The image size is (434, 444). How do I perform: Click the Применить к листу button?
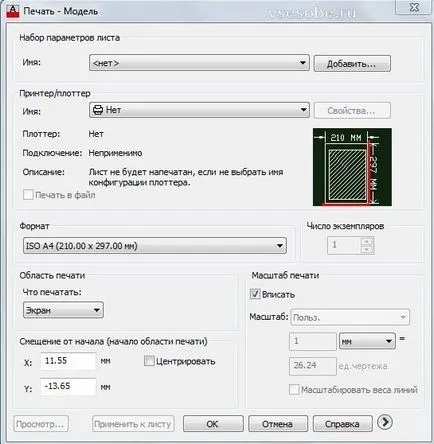(133, 424)
